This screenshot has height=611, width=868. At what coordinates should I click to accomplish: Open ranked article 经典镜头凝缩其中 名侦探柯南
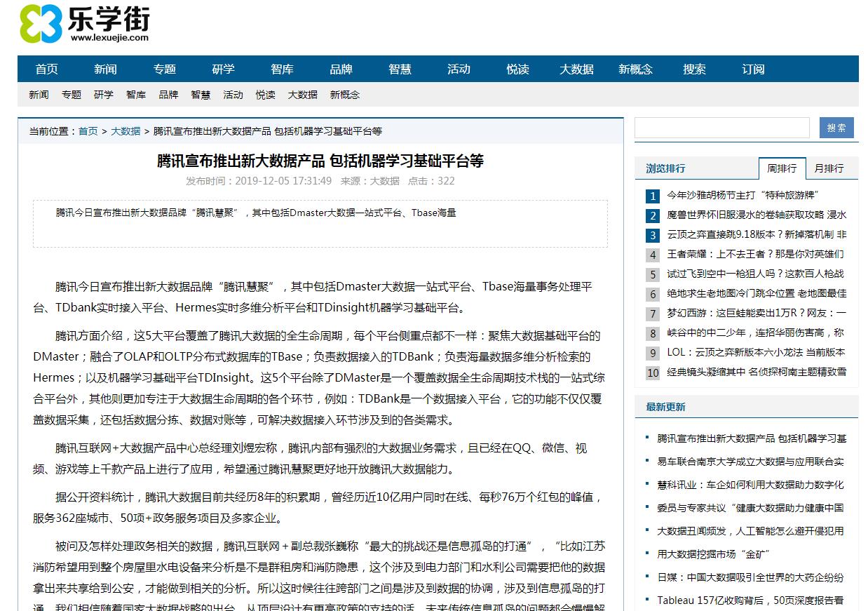[757, 372]
